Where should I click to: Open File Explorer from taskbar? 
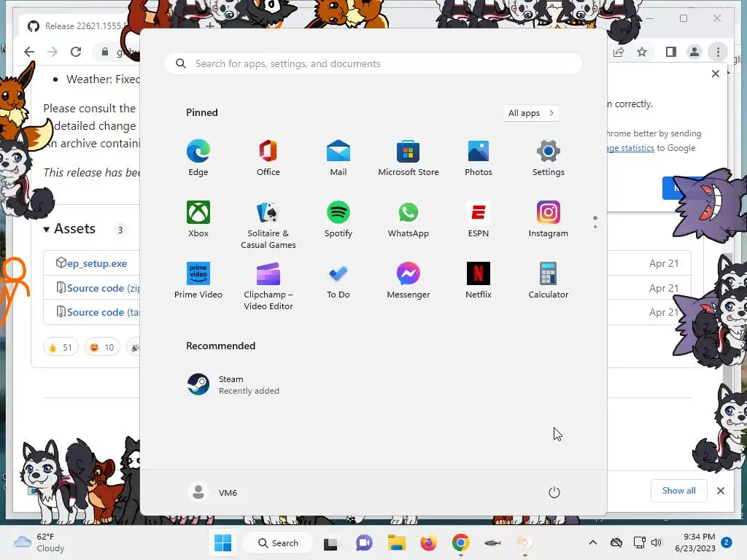[x=396, y=542]
